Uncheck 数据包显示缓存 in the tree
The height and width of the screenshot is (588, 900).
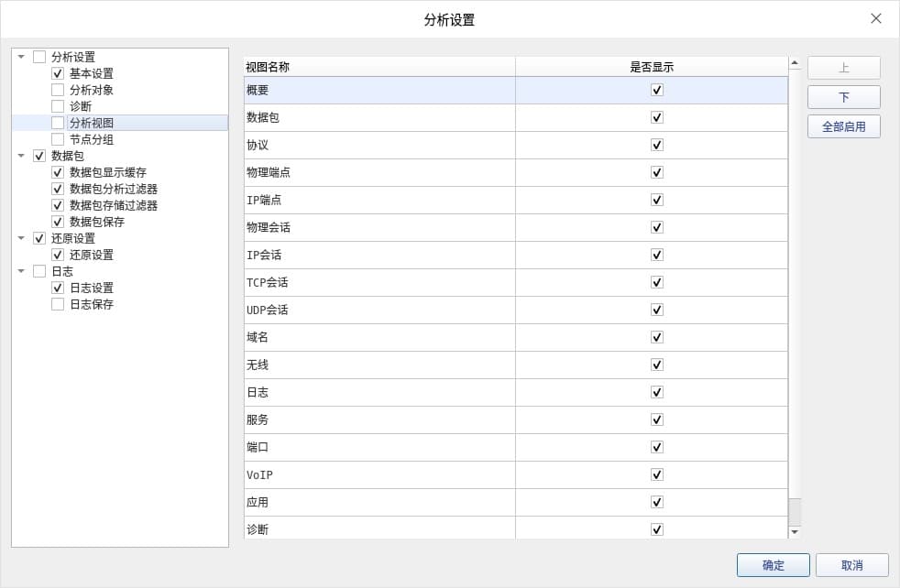pyautogui.click(x=58, y=172)
